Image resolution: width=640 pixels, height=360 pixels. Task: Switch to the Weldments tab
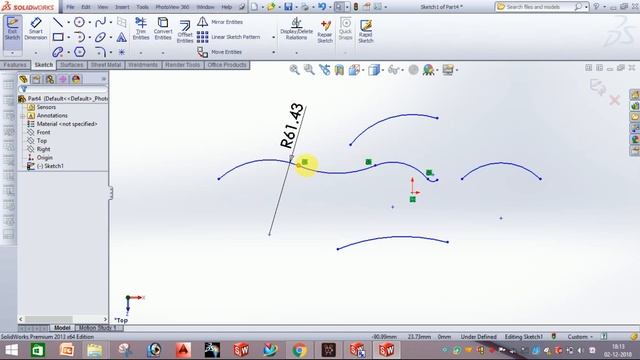click(143, 65)
